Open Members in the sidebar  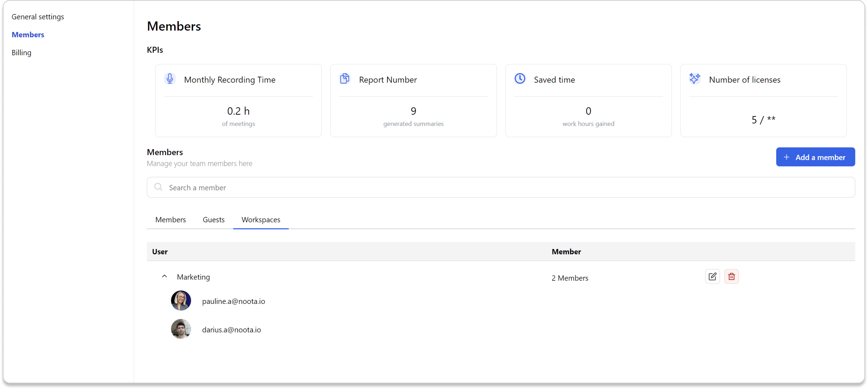coord(28,35)
